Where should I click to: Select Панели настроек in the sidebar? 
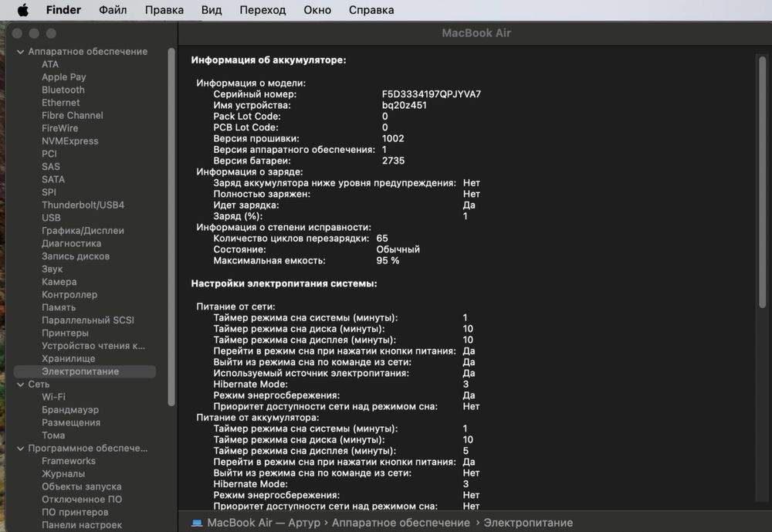tap(82, 525)
